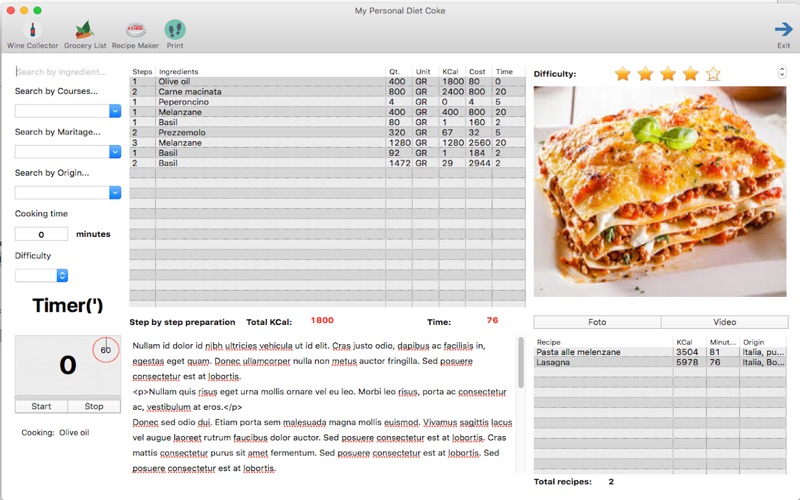
Task: Click the lasagna recipe photo
Action: point(660,191)
